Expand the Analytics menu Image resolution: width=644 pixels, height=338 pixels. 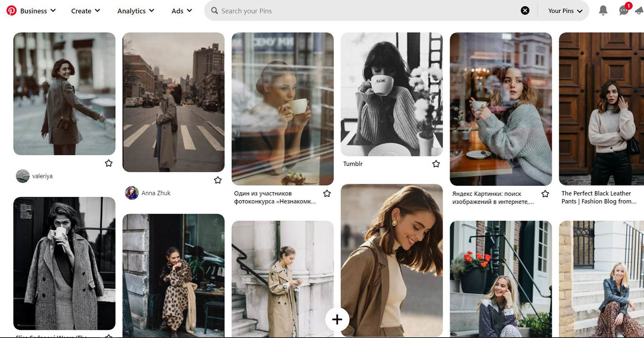(x=136, y=11)
